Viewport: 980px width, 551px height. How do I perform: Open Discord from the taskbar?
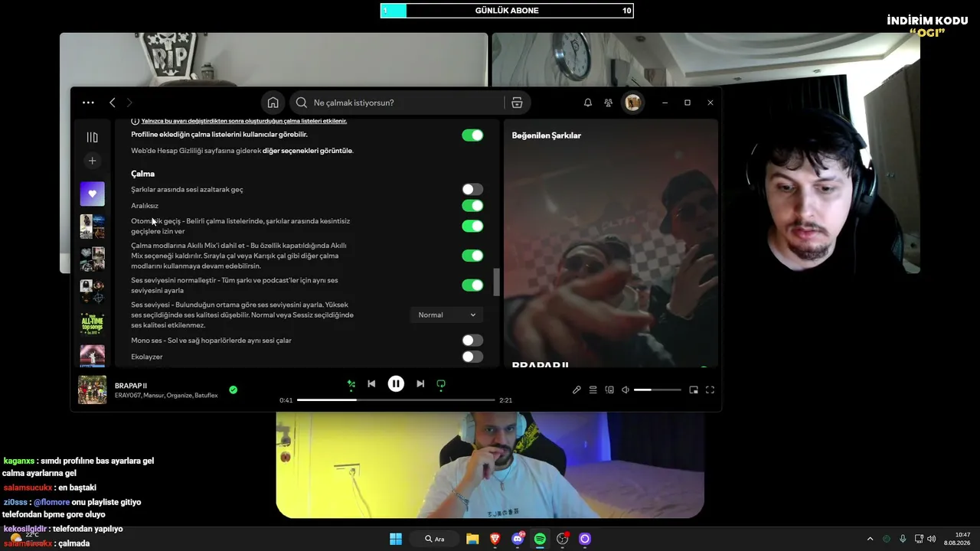pos(518,539)
